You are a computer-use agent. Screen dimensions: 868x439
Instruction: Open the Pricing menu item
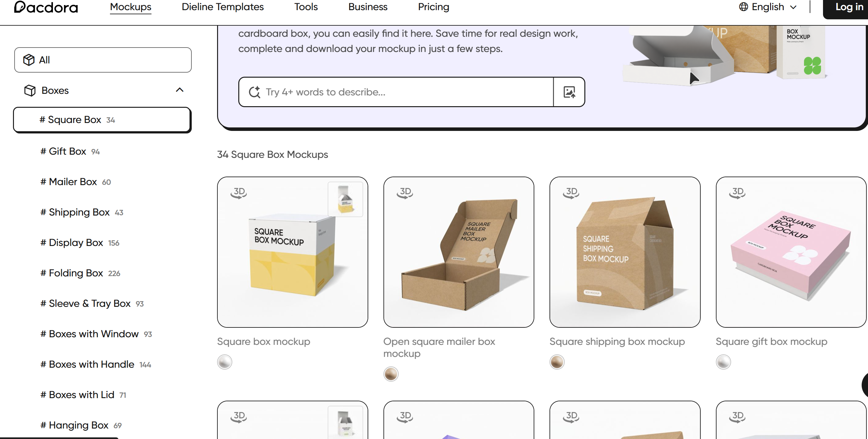point(434,7)
